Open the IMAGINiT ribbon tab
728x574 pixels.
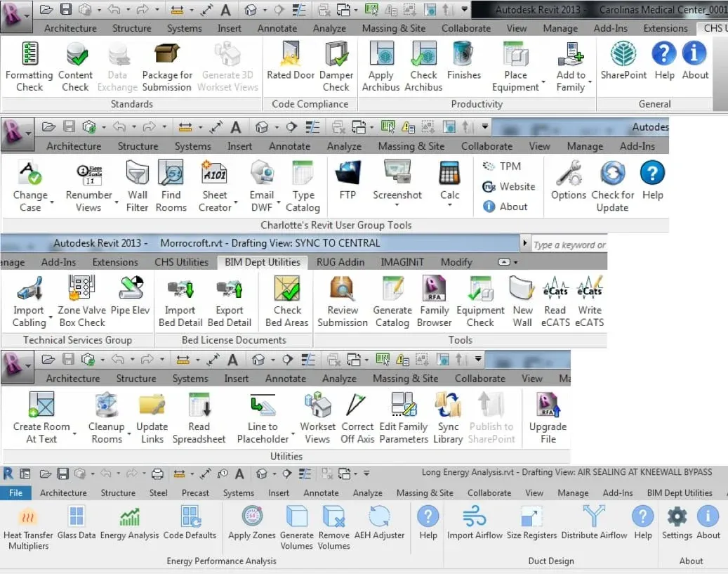(402, 262)
